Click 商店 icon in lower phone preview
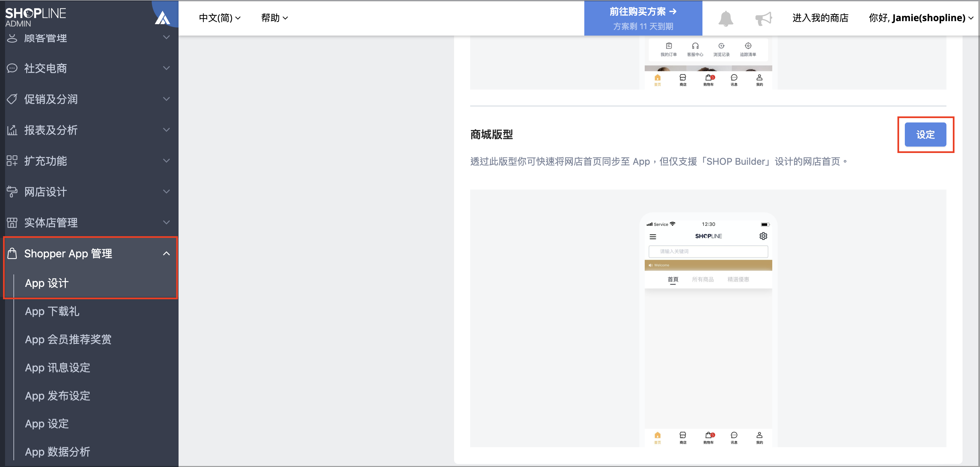Screen dimensions: 980x467 [683, 438]
